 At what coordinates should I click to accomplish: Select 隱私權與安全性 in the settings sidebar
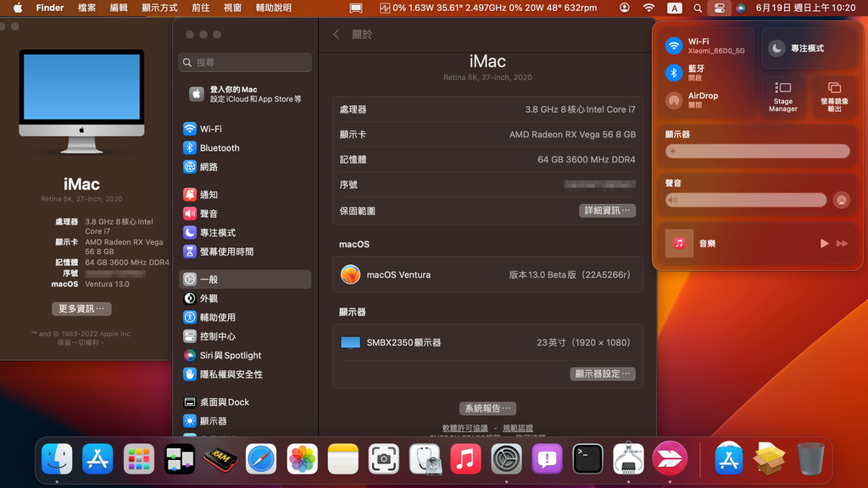tap(245, 374)
